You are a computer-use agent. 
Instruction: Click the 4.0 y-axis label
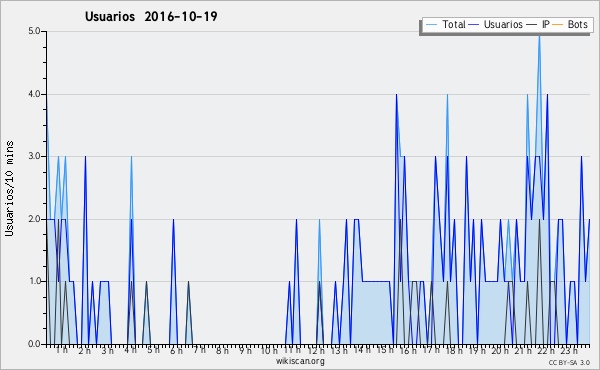(x=34, y=94)
